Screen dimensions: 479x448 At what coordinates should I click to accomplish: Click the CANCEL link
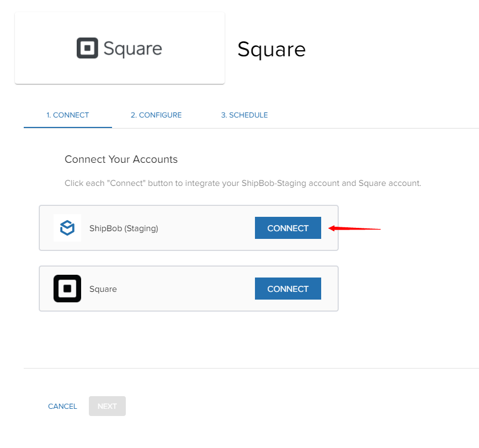point(62,406)
